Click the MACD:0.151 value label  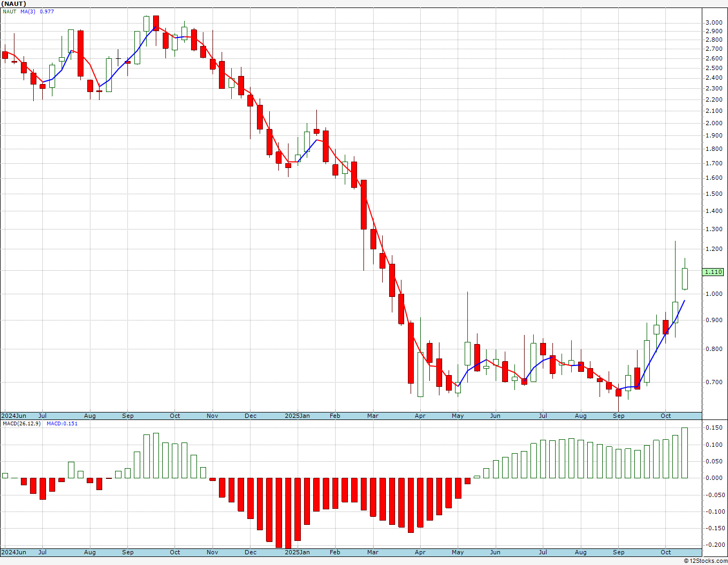[62, 423]
